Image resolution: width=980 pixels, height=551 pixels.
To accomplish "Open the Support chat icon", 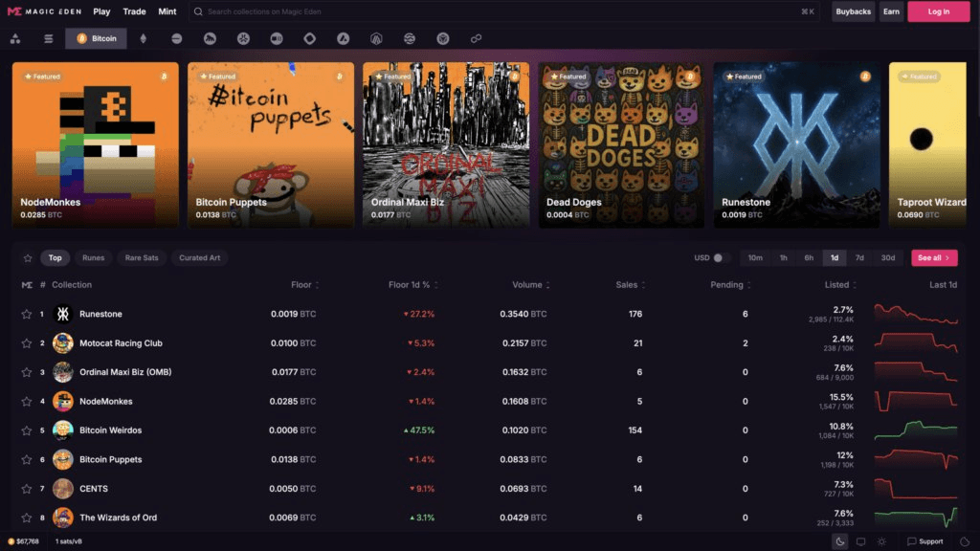I will [x=911, y=542].
